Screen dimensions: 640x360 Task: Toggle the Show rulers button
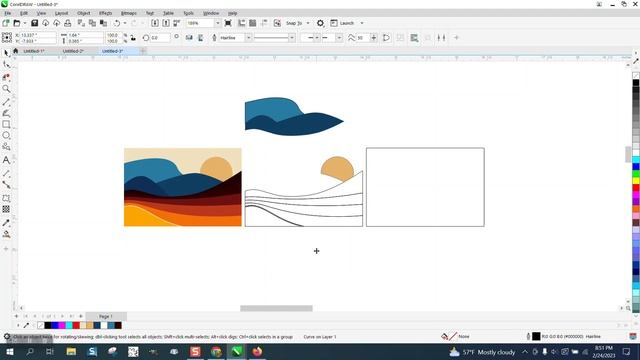click(242, 23)
